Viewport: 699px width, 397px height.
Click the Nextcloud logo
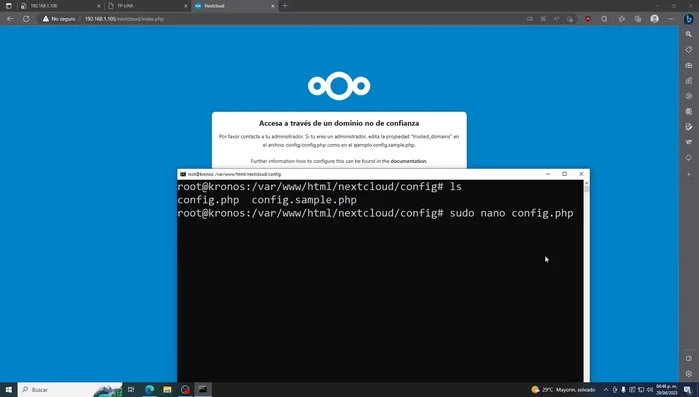click(x=339, y=86)
